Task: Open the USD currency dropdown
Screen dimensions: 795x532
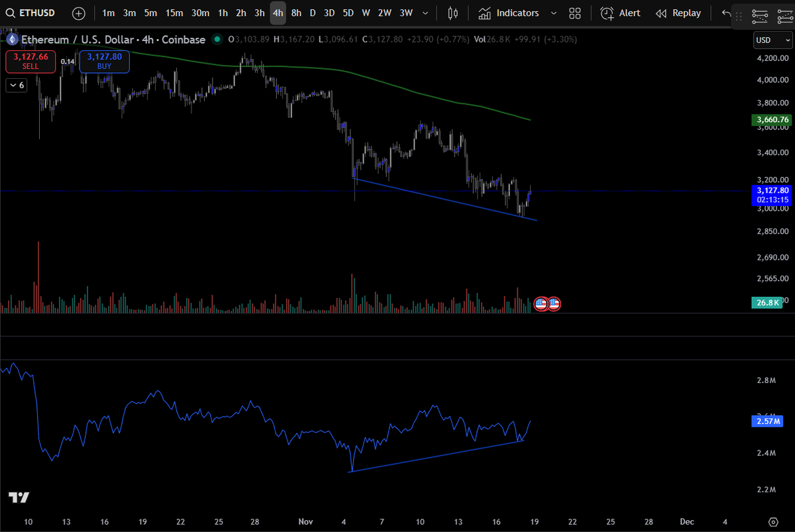Action: (x=772, y=40)
